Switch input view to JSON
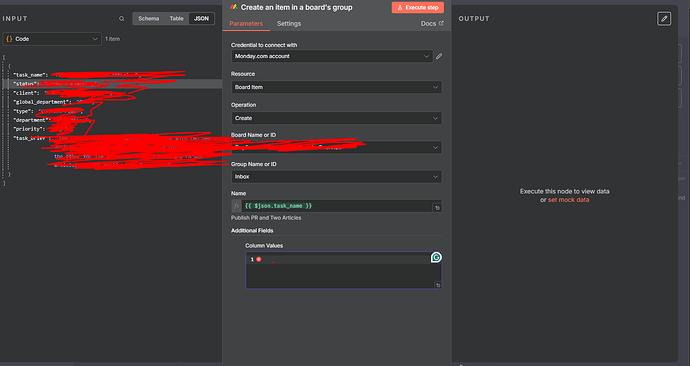The image size is (690, 366). pyautogui.click(x=202, y=18)
